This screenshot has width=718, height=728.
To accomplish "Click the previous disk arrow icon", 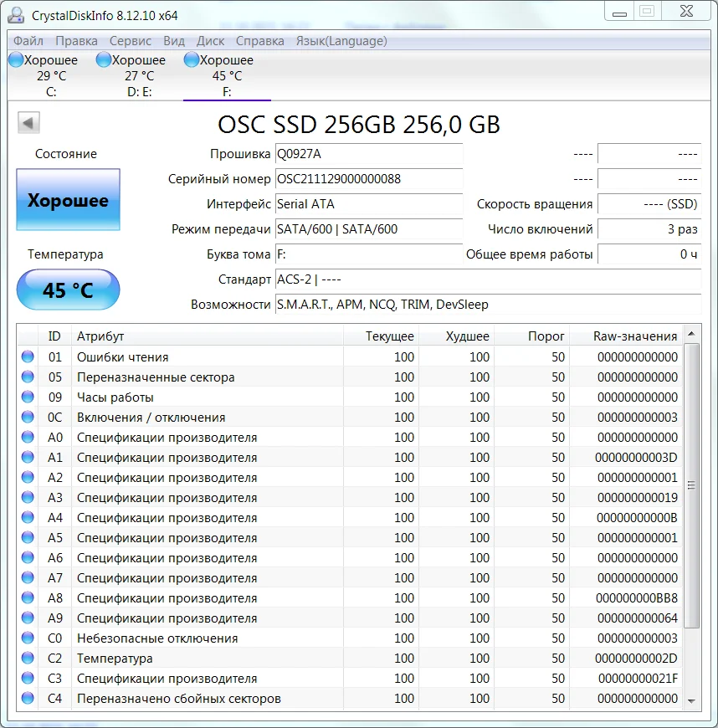I will click(28, 124).
